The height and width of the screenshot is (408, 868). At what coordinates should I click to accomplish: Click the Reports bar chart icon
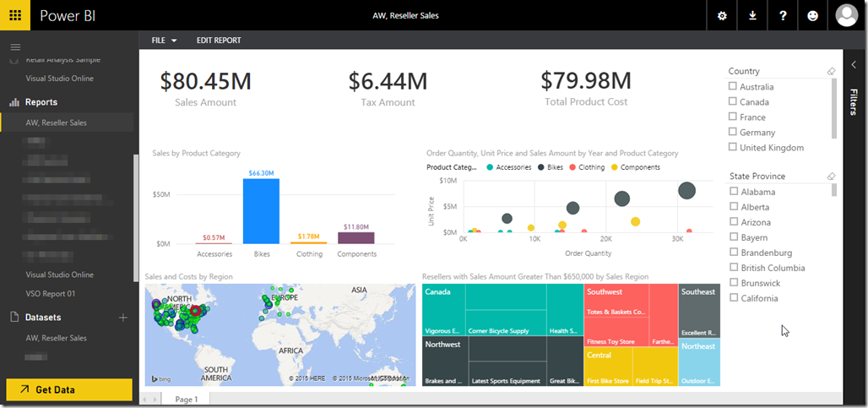(x=14, y=102)
